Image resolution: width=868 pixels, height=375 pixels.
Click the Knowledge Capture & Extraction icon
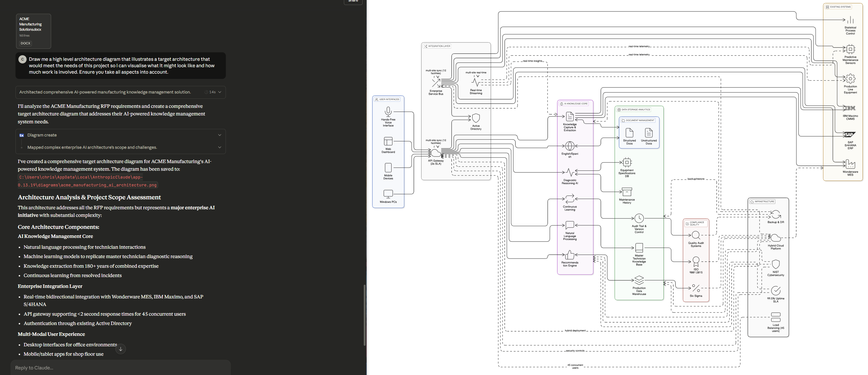569,117
